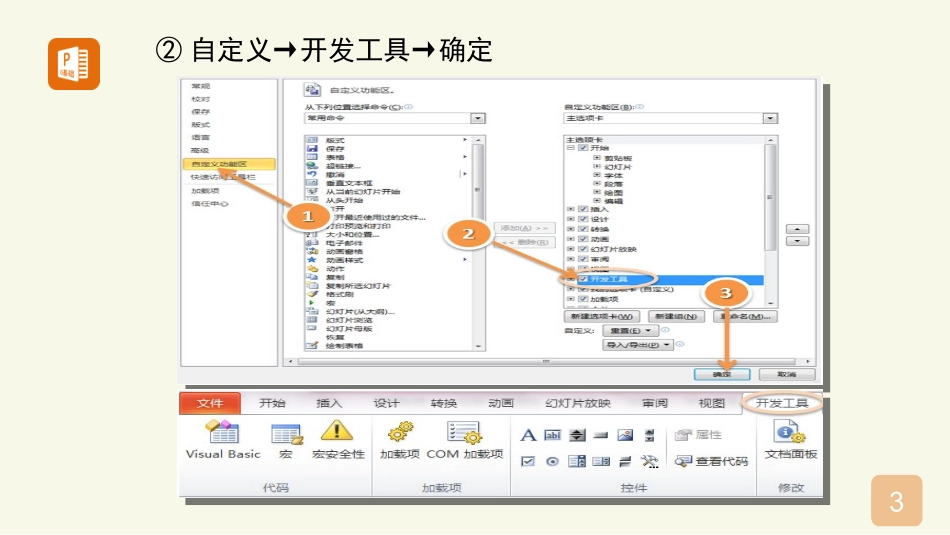This screenshot has width=950, height=535.
Task: Insert the Spin Button control icon
Action: pos(577,434)
